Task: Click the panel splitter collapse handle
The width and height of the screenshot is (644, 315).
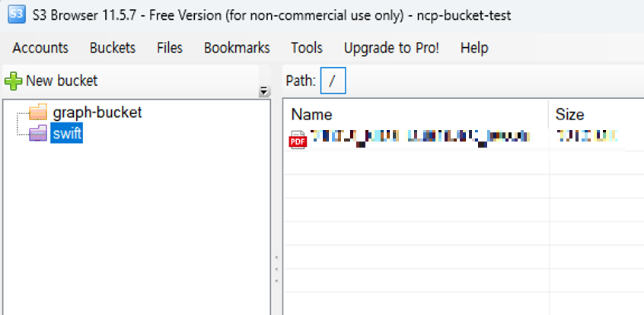Action: [276, 269]
